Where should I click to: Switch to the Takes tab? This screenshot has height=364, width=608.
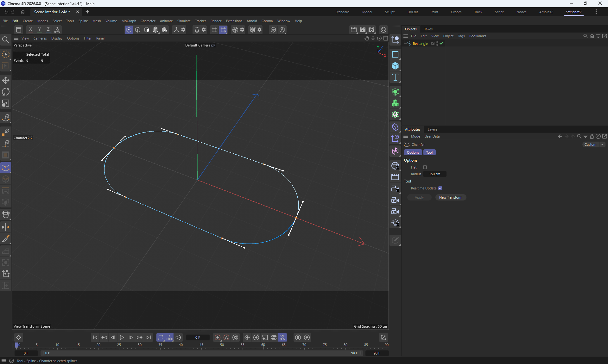pos(428,29)
